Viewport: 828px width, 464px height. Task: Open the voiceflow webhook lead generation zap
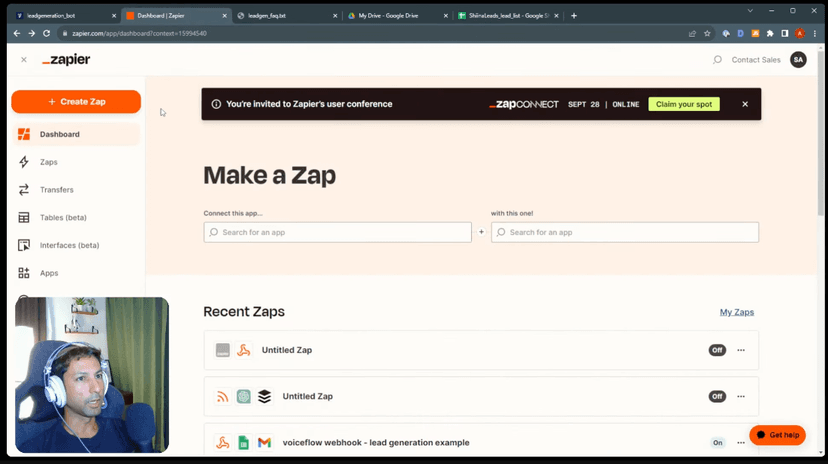tap(376, 442)
